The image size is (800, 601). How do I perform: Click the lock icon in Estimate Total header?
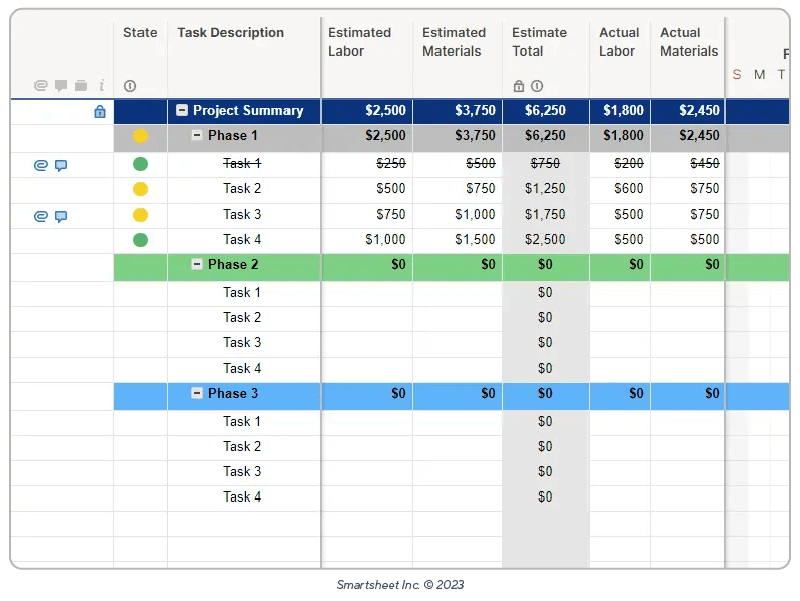[517, 85]
